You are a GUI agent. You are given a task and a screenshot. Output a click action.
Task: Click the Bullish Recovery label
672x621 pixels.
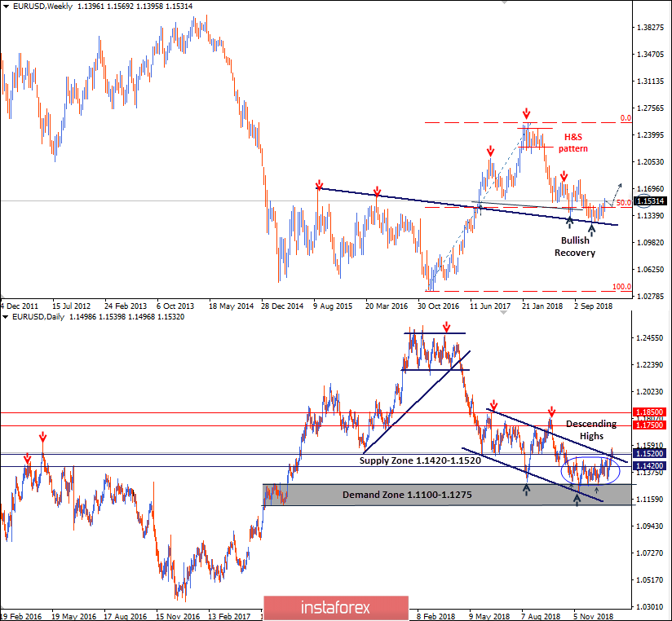coord(574,247)
